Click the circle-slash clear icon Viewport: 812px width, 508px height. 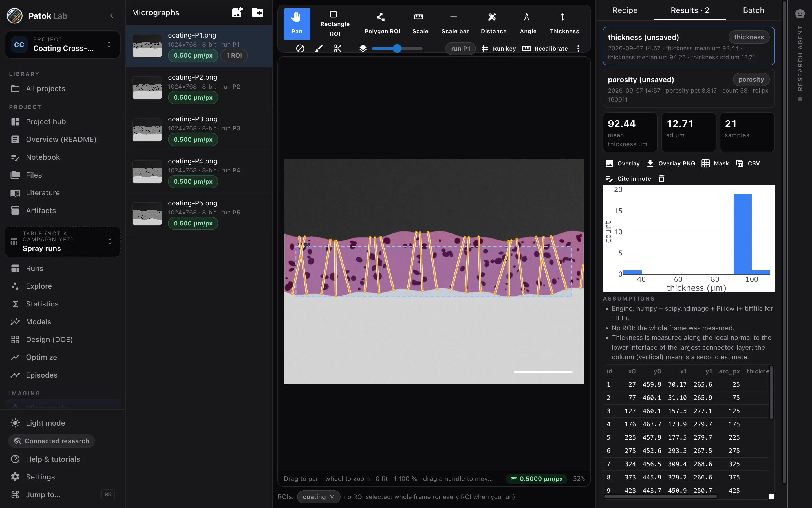300,48
